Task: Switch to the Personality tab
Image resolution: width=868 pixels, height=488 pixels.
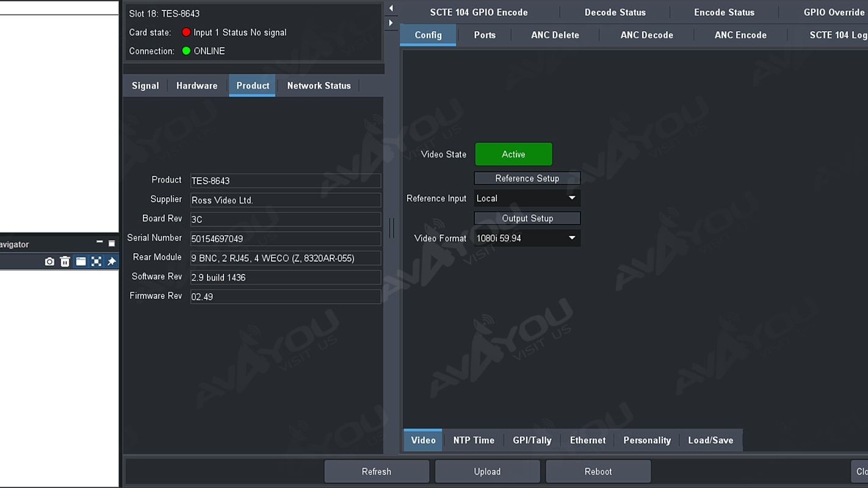Action: [647, 440]
